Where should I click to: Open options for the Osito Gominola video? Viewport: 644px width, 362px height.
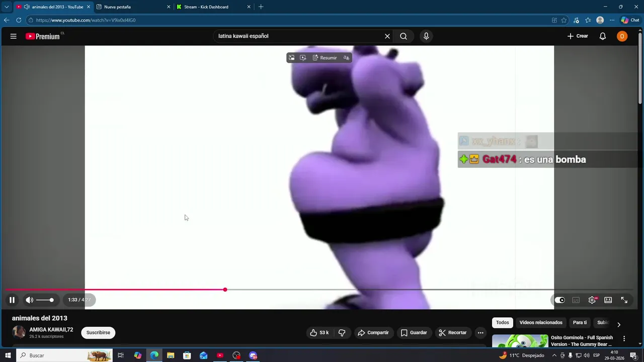pyautogui.click(x=624, y=339)
